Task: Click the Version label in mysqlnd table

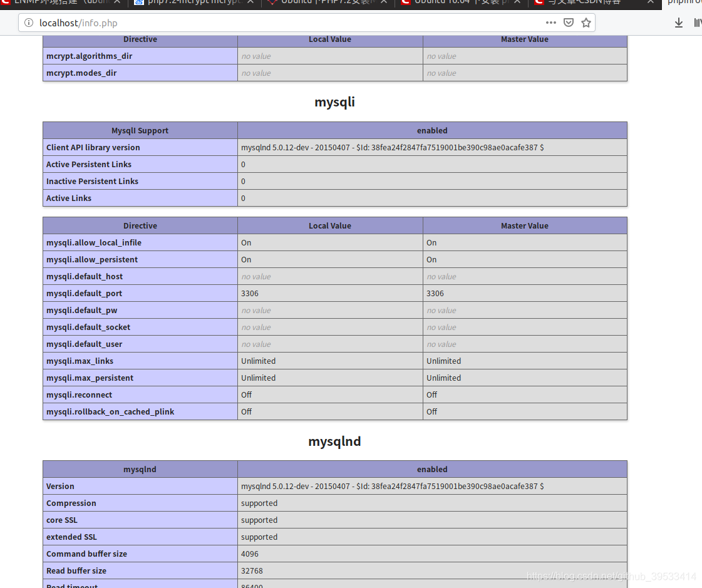Action: pos(60,487)
